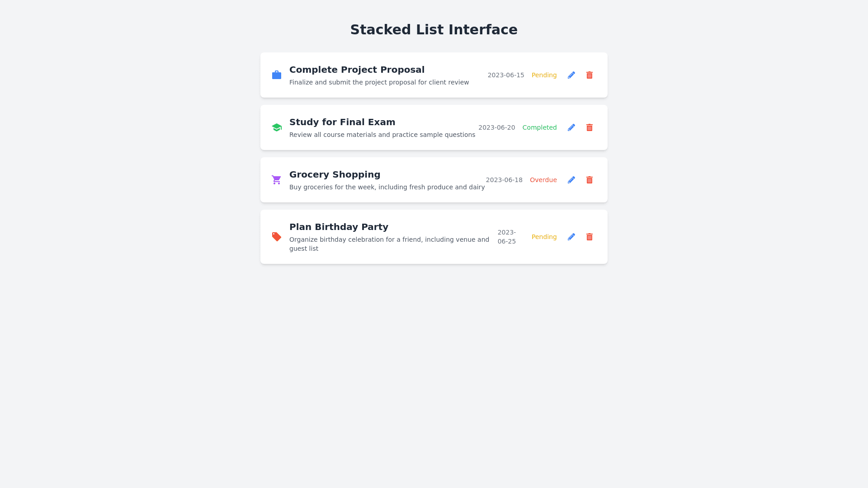Screen dimensions: 868x488
Task: Select the Plan Birthday Party title
Action: (339, 227)
